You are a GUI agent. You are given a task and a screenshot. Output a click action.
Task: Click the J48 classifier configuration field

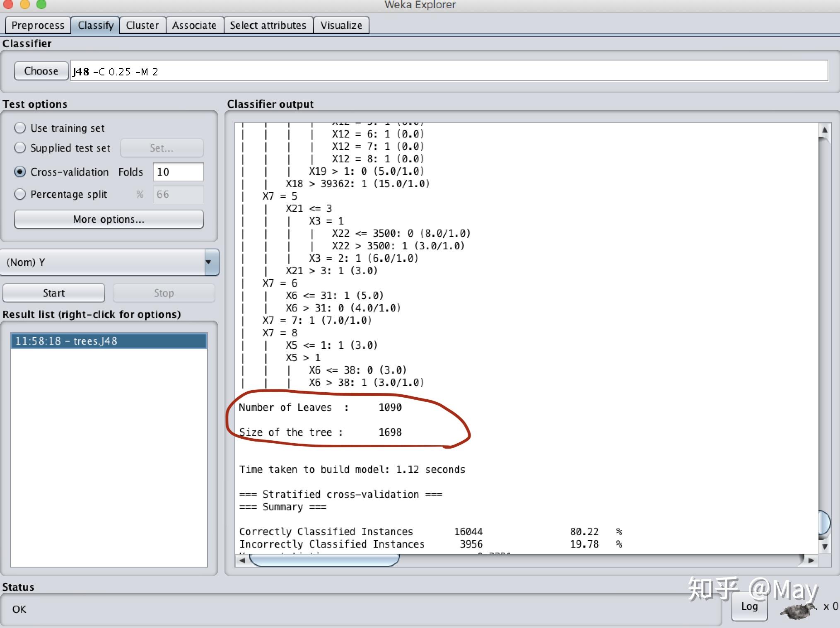click(x=449, y=71)
